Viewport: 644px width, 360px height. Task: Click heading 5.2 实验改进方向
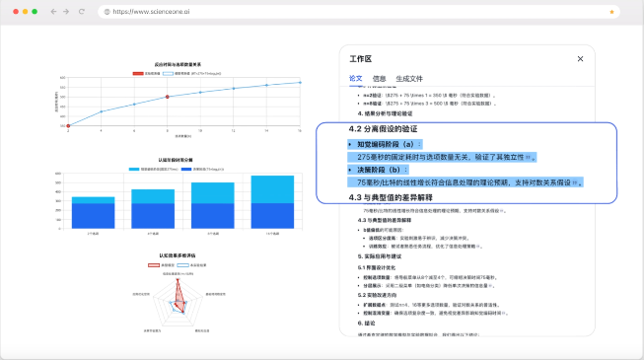pyautogui.click(x=377, y=295)
